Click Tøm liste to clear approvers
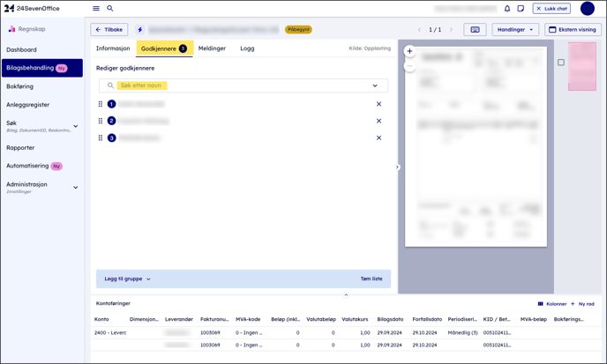Viewport: 607px width, 364px height. coord(371,279)
